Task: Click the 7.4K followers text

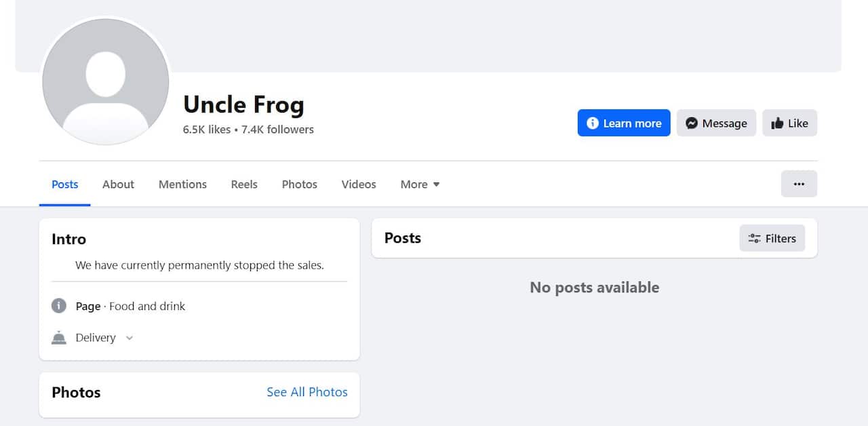Action: point(277,130)
